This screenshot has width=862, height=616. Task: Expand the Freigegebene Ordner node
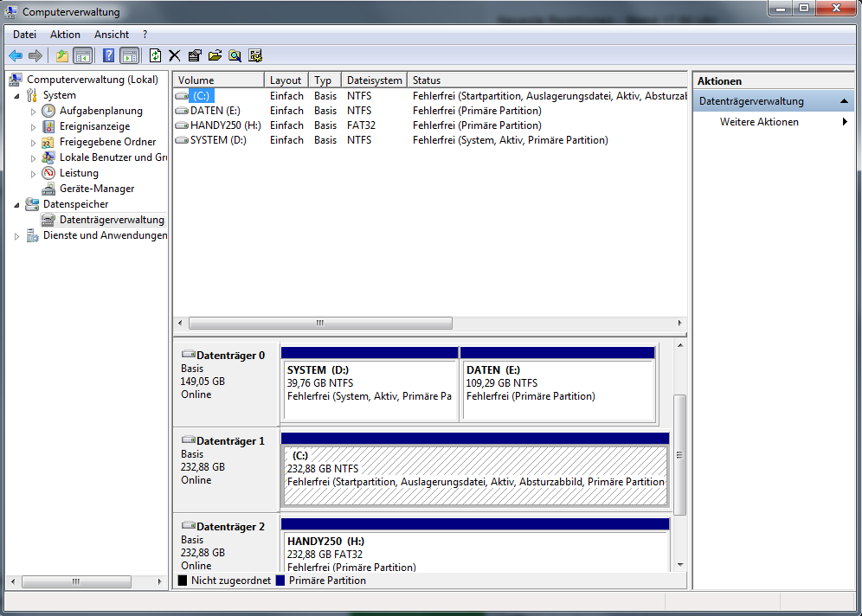coord(33,143)
